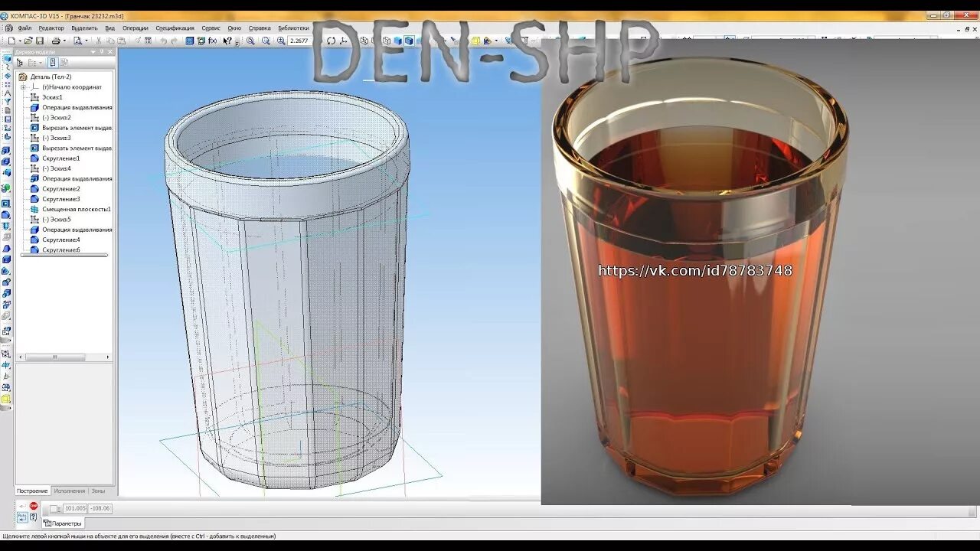Click the Zoom in plus magnifier

click(x=281, y=41)
